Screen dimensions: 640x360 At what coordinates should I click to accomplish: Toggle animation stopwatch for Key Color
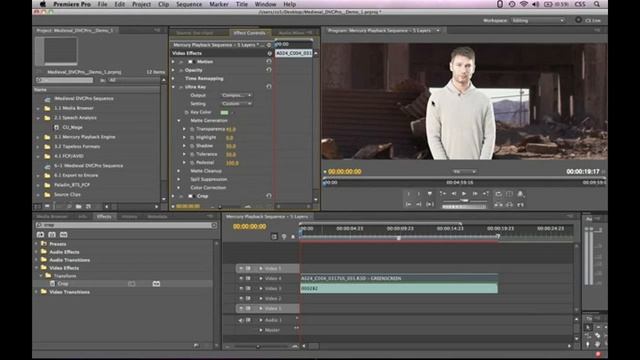(187, 112)
